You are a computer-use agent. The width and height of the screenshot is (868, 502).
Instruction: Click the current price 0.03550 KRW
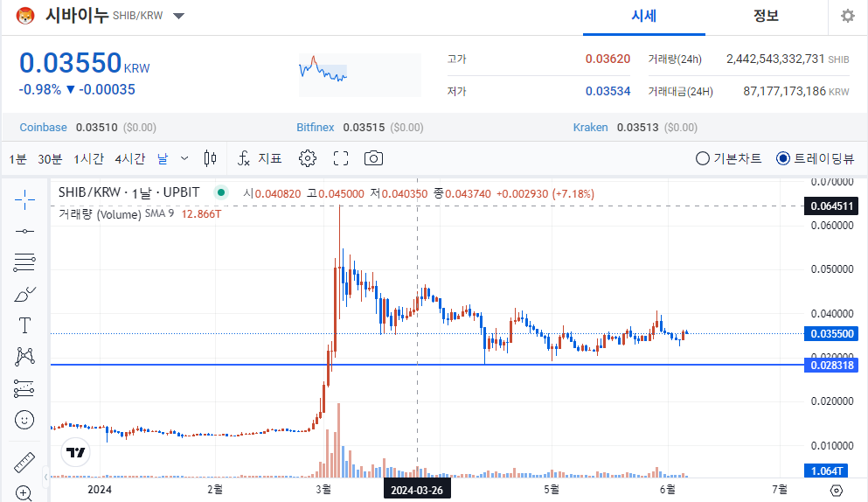pyautogui.click(x=84, y=63)
